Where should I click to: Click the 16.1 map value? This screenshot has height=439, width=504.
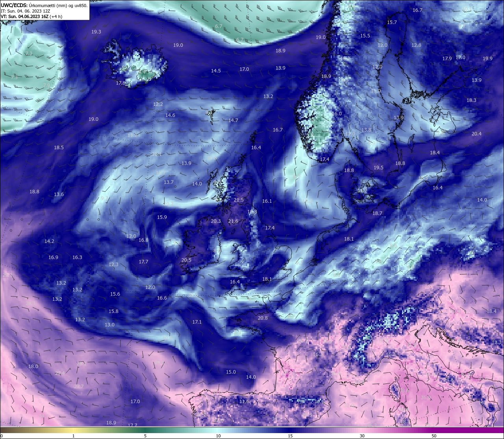pos(267,201)
